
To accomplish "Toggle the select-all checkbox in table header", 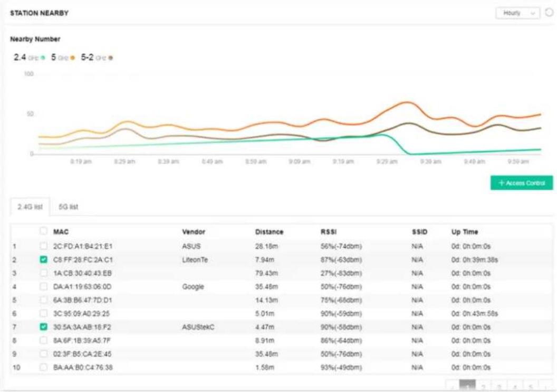I will (x=43, y=231).
